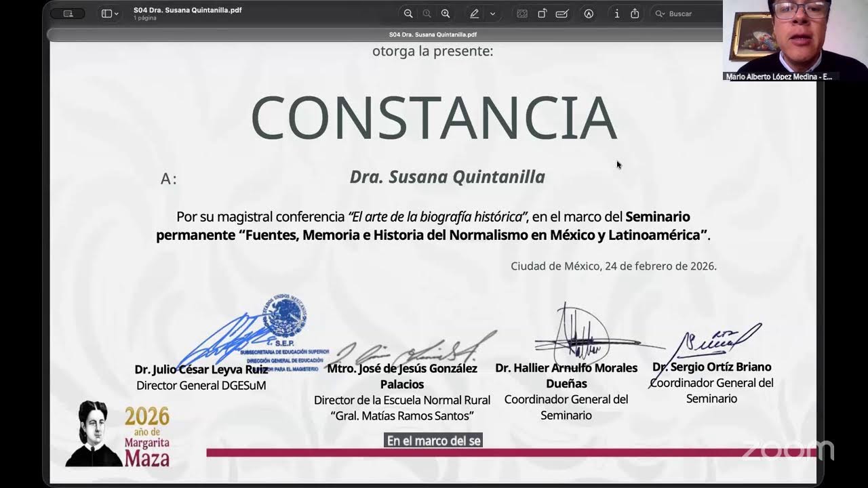Open the document info inspector icon
This screenshot has height=488, width=868.
[x=616, y=14]
